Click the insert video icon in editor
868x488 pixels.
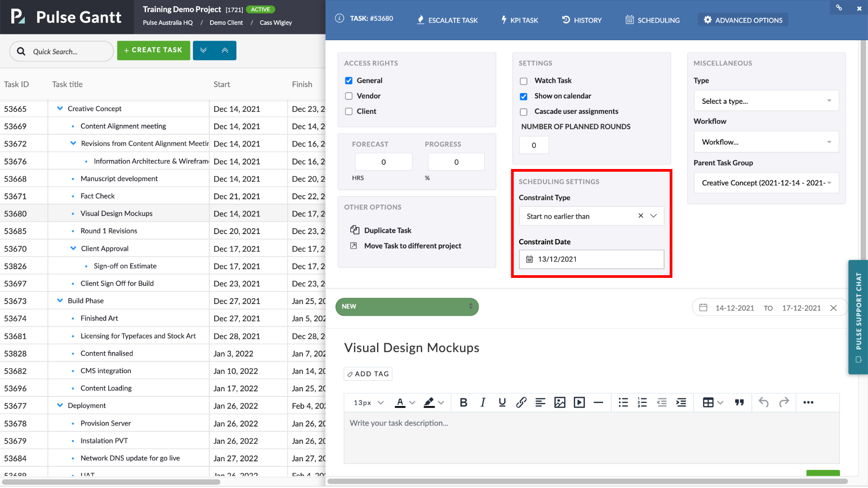click(579, 403)
